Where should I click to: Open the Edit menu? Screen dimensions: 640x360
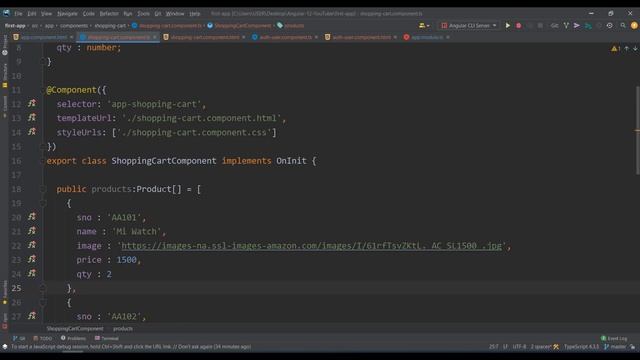(32, 13)
